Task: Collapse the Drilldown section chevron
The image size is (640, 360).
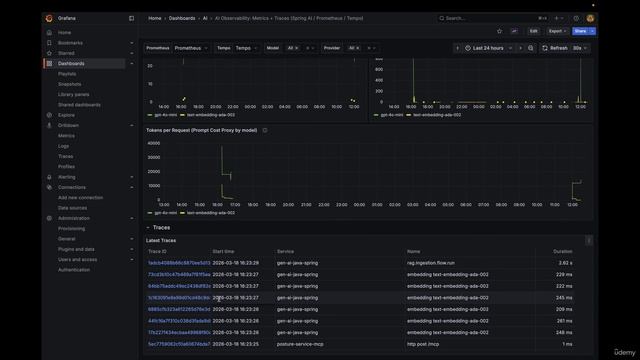Action: [131, 125]
